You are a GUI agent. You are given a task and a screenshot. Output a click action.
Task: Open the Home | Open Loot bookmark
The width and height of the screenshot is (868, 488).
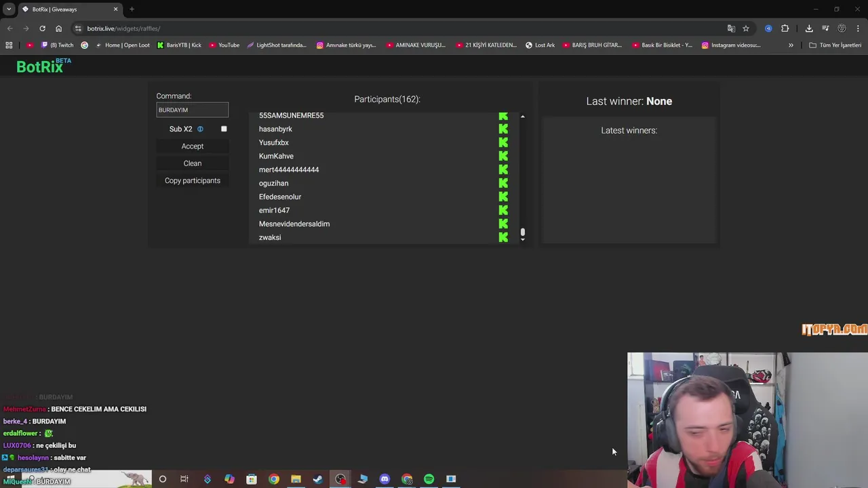pyautogui.click(x=122, y=45)
